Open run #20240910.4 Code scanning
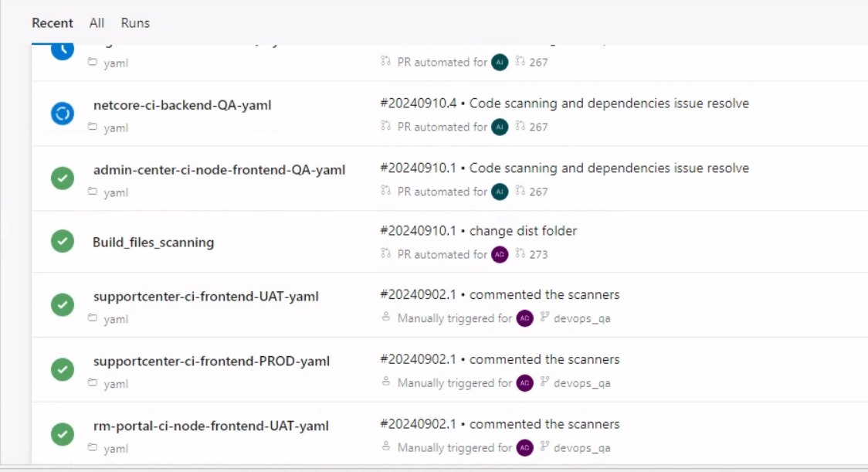This screenshot has width=868, height=472. (565, 104)
